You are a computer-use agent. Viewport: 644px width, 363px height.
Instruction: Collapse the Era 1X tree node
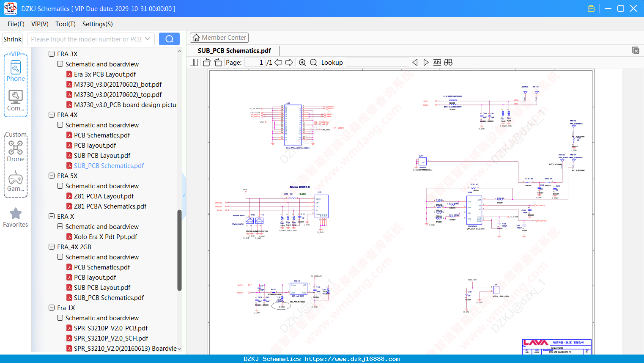click(x=52, y=308)
